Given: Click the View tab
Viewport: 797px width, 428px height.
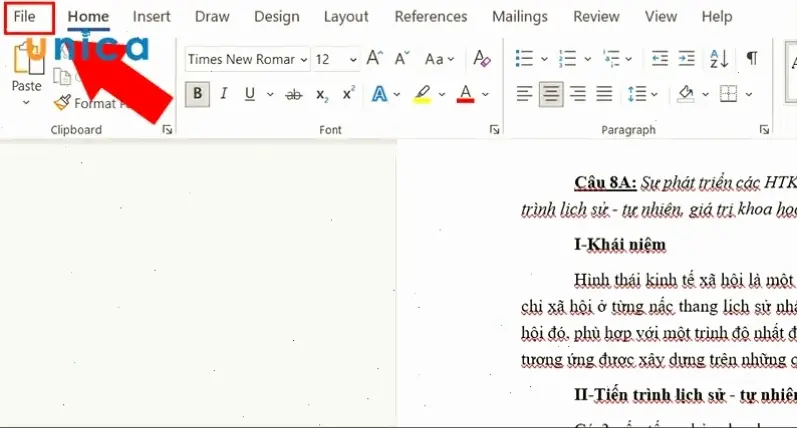Looking at the screenshot, I should coord(661,17).
